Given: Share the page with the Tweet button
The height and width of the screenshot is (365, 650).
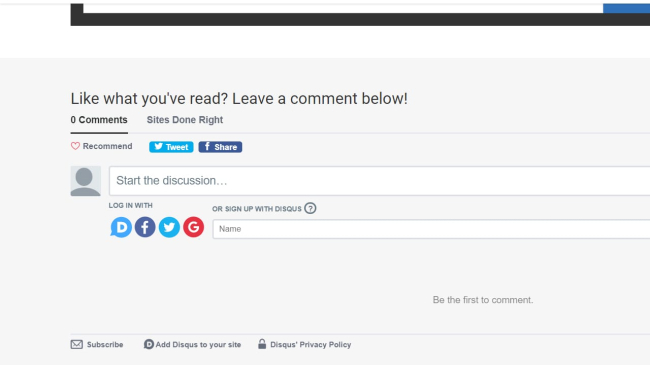Looking at the screenshot, I should click(171, 147).
